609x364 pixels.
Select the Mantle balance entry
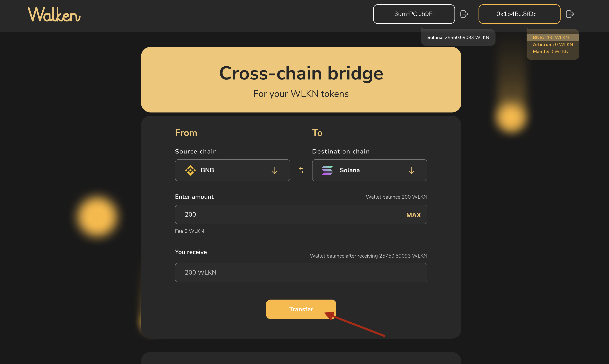(x=550, y=52)
